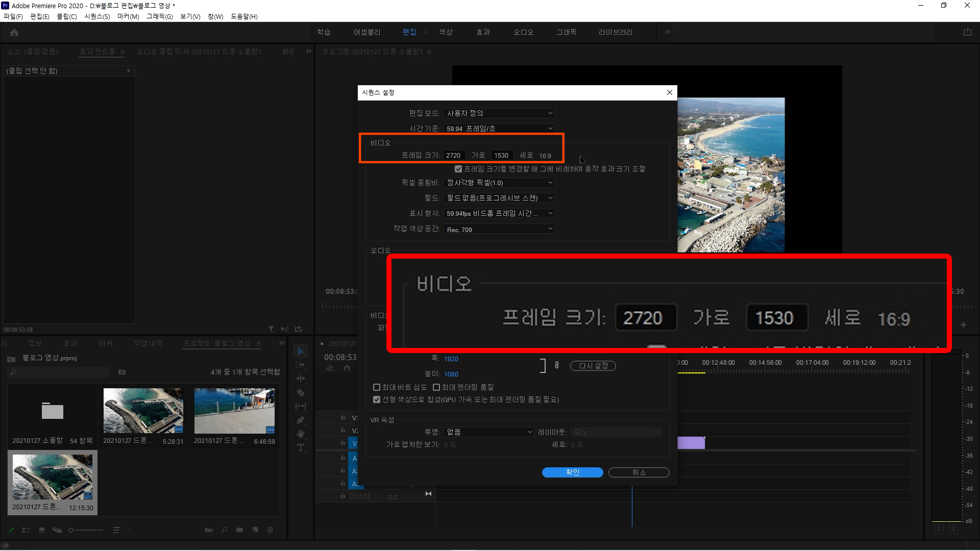The width and height of the screenshot is (980, 551).
Task: Toggle 최대 비트 심도 checkbox
Action: tap(377, 387)
